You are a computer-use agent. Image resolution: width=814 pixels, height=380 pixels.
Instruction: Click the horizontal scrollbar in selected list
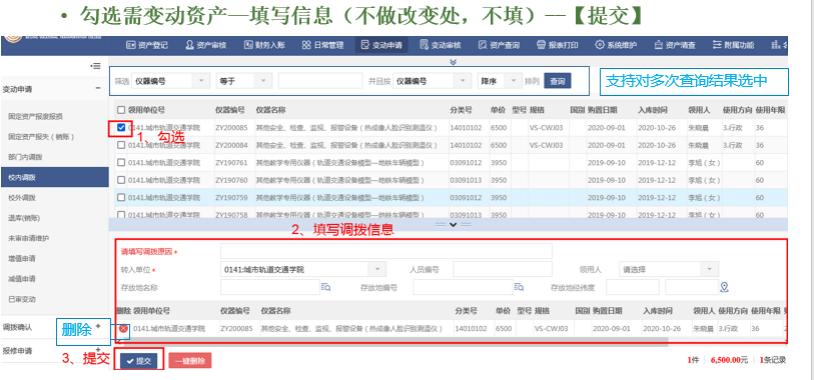coord(392,341)
